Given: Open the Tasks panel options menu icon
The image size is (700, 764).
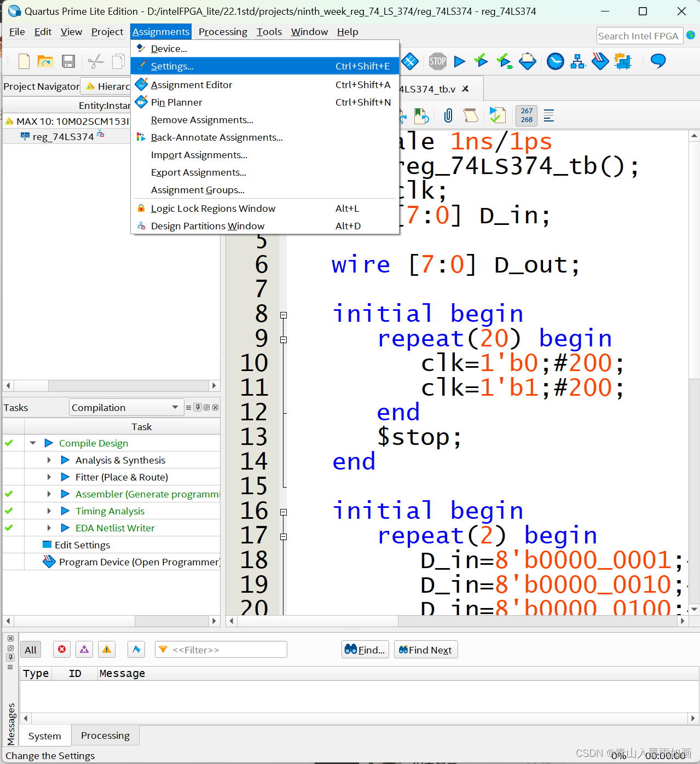Looking at the screenshot, I should [x=188, y=407].
